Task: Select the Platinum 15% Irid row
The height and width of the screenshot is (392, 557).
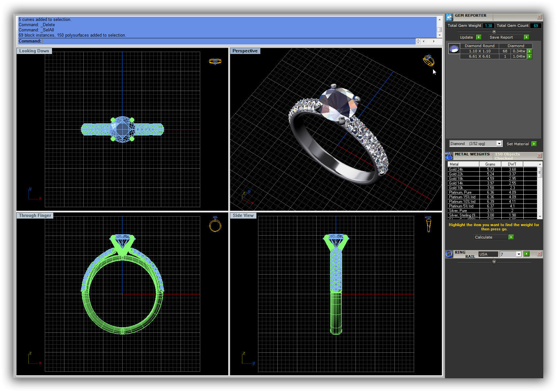Action: [x=492, y=197]
